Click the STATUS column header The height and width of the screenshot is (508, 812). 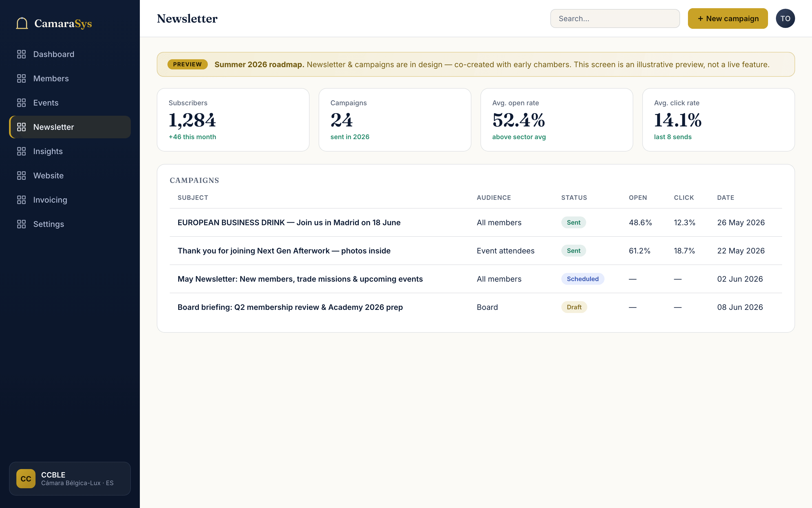[574, 198]
